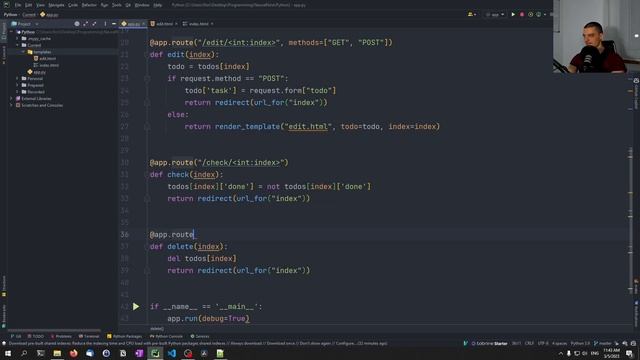The height and width of the screenshot is (360, 640).
Task: Click the expand all icon in Project panel
Action: click(x=85, y=24)
